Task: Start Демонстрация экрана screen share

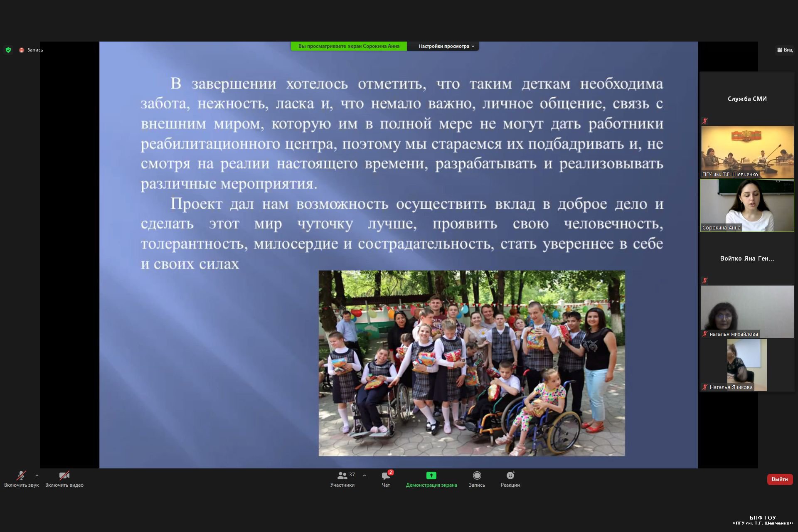Action: pyautogui.click(x=431, y=479)
